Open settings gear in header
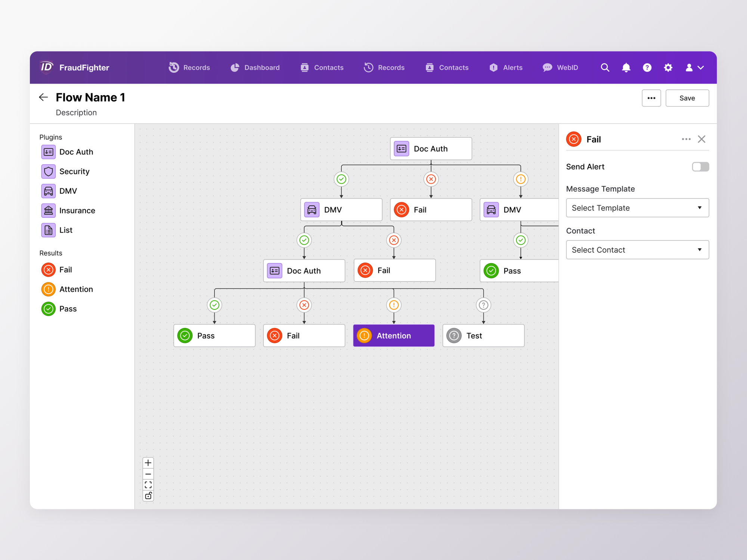747x560 pixels. point(668,68)
